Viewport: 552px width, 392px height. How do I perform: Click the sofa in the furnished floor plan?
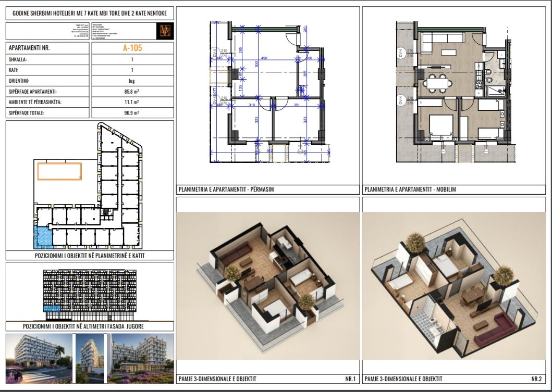click(440, 39)
